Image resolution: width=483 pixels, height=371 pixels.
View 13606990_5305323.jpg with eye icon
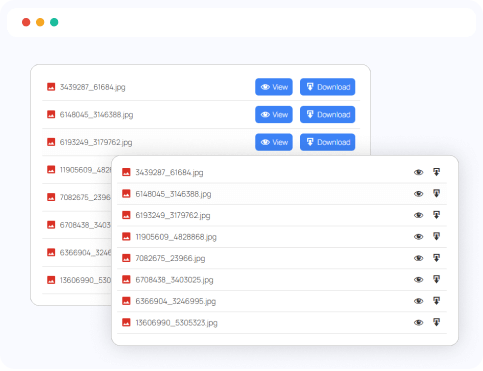pyautogui.click(x=418, y=322)
